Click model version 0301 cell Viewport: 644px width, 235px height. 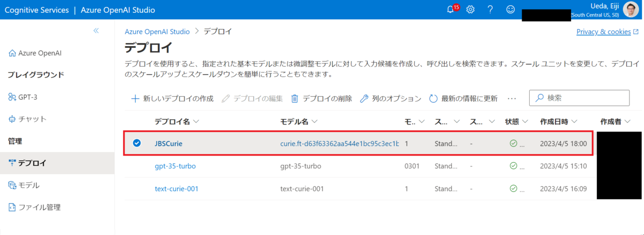pyautogui.click(x=412, y=166)
